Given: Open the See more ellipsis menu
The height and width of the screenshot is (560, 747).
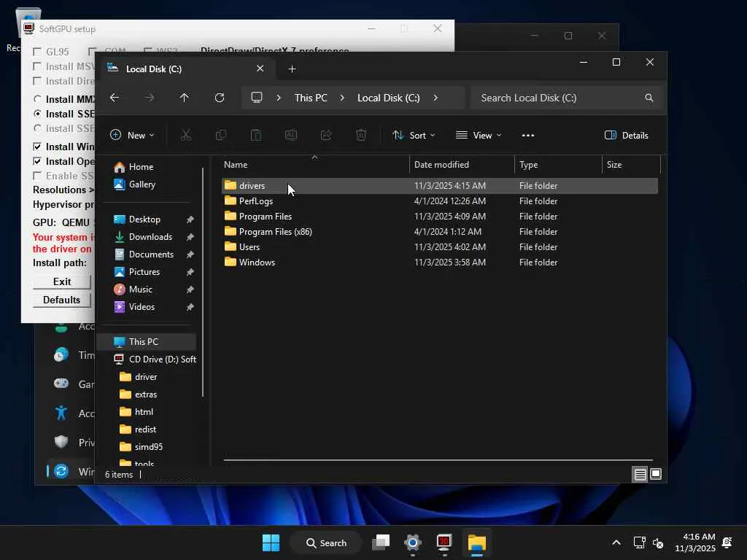Looking at the screenshot, I should pyautogui.click(x=528, y=135).
